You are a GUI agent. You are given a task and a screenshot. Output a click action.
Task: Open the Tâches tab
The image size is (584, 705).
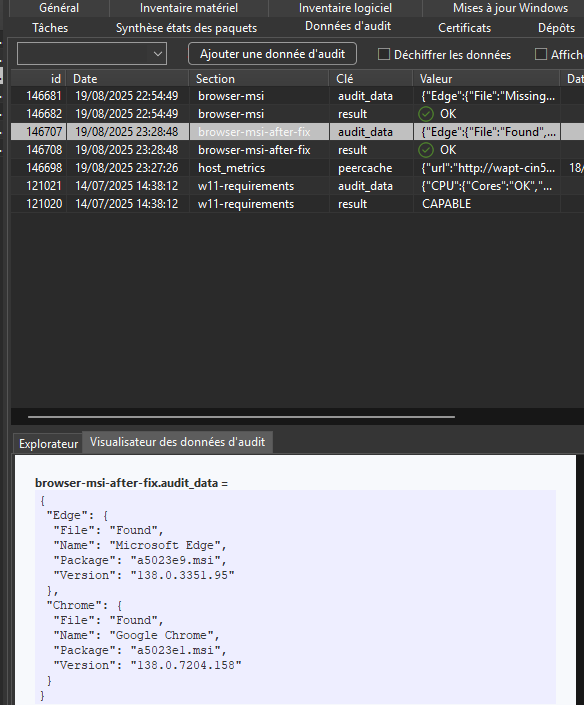(50, 28)
